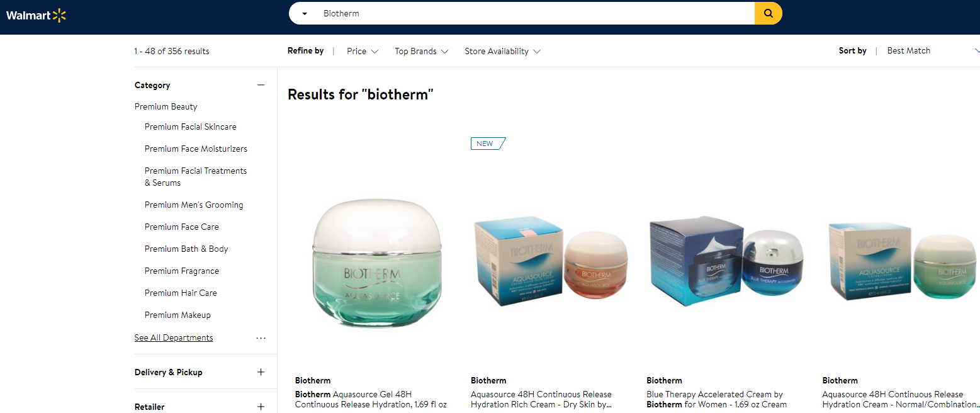Open the Best Match sort dropdown
Screen dimensions: 980x413
(x=933, y=51)
